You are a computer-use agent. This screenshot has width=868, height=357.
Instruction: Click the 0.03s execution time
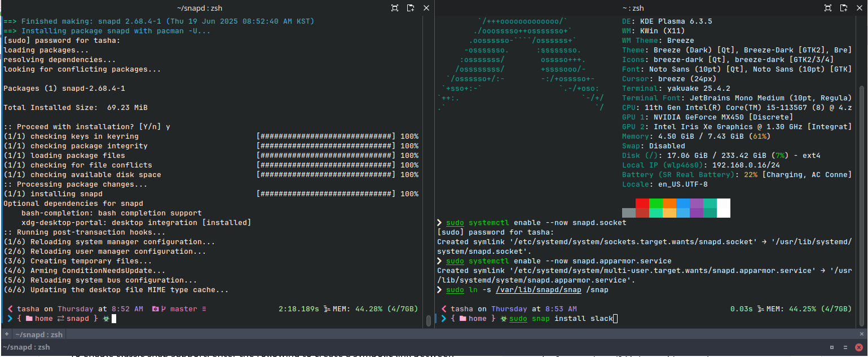pyautogui.click(x=742, y=309)
